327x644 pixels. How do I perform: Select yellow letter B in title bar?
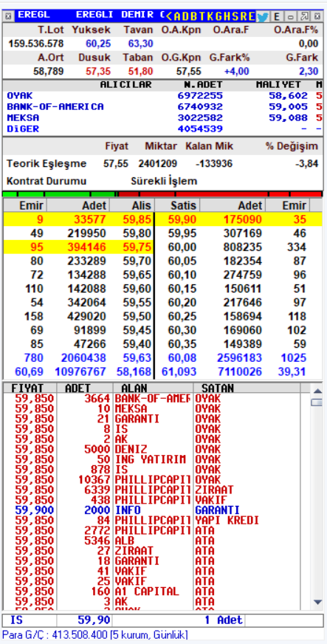(194, 16)
